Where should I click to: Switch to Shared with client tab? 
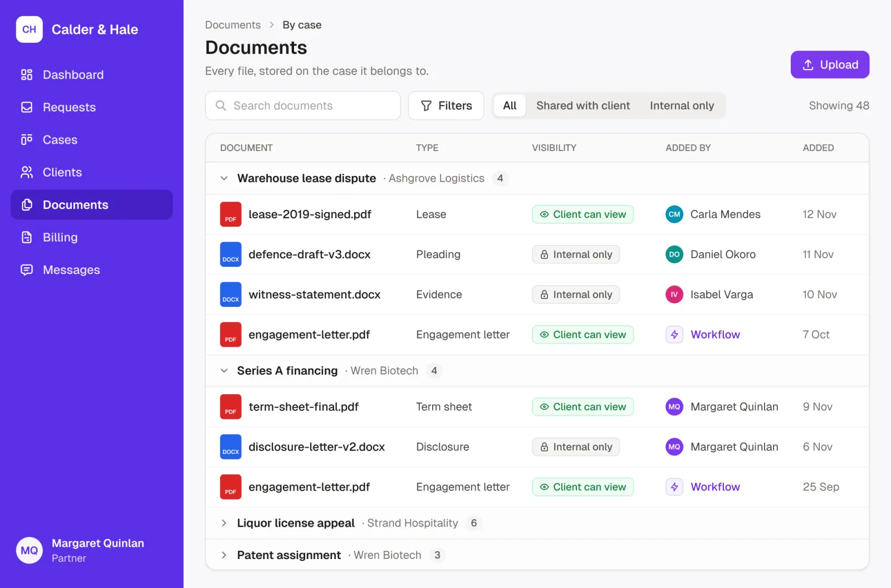tap(583, 106)
